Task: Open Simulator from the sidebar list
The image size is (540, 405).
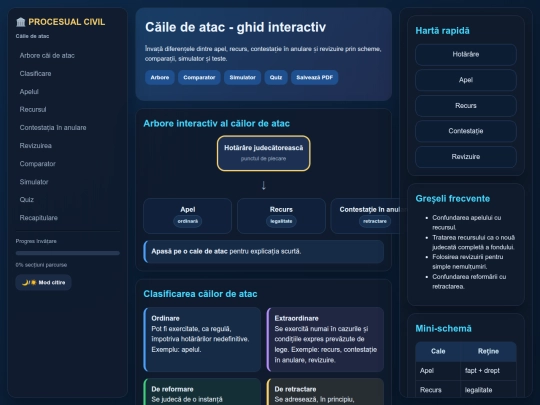Action: pyautogui.click(x=34, y=182)
